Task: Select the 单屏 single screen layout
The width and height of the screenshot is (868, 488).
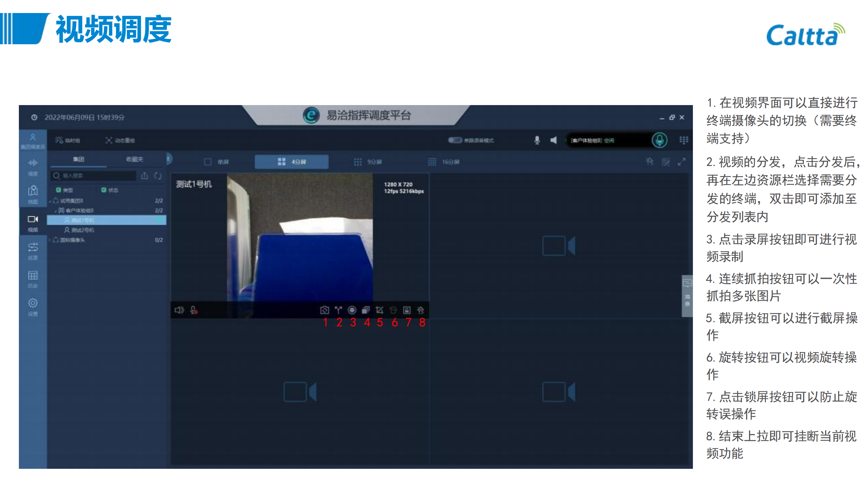Action: pos(217,162)
